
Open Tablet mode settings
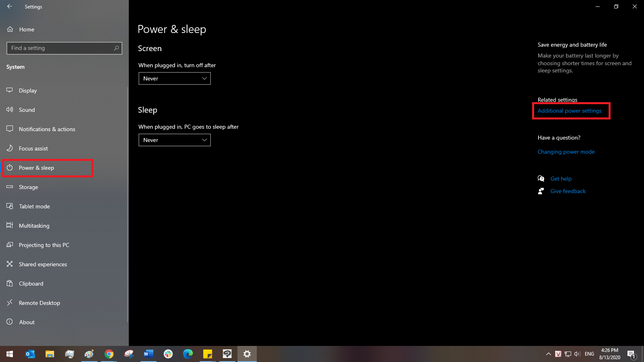(64, 206)
